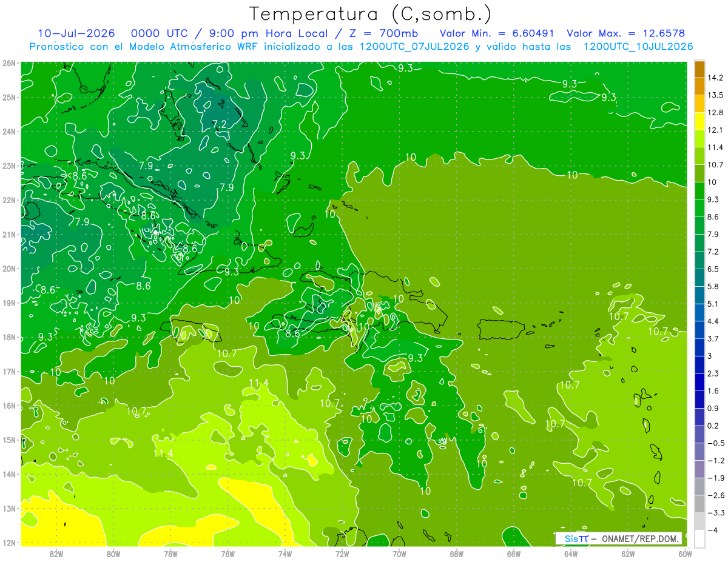The width and height of the screenshot is (728, 562).
Task: Click the 62W longitude axis label
Action: point(628,554)
